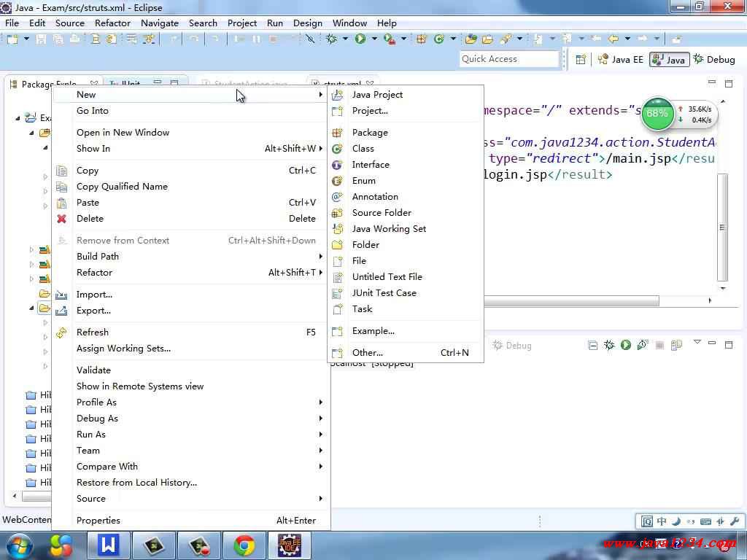
Task: Open Properties from the context menu
Action: [x=190, y=521]
